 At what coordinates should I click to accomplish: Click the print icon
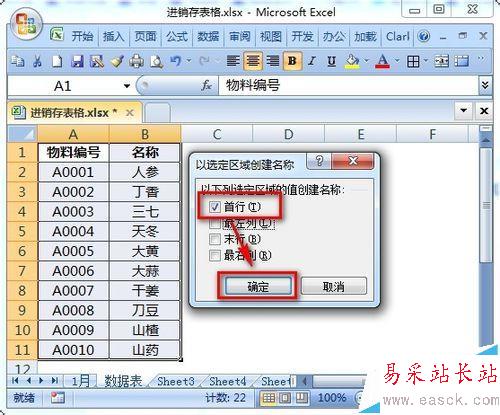tap(137, 61)
